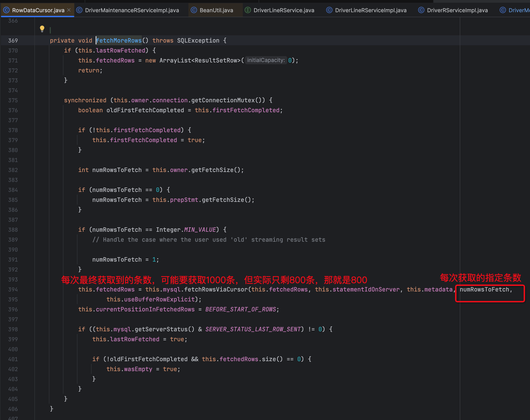Viewport: 530px width, 420px height.
Task: Open the DriverLineRService.java tab
Action: (x=284, y=10)
